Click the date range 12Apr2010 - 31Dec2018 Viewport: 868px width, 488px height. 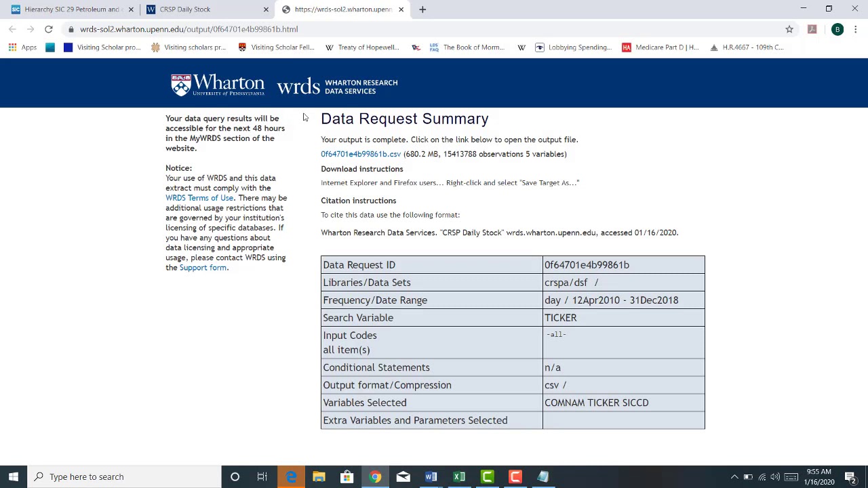[625, 300]
